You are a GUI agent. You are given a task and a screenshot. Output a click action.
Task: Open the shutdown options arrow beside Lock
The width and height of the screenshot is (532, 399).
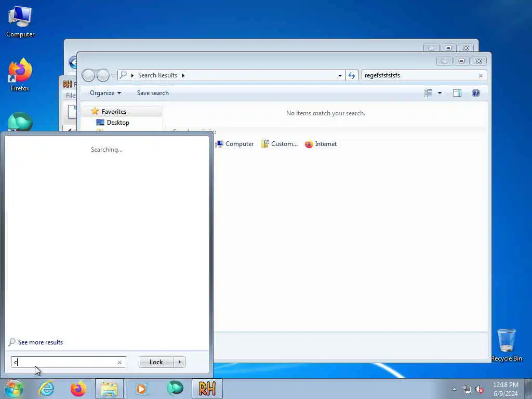tap(179, 362)
